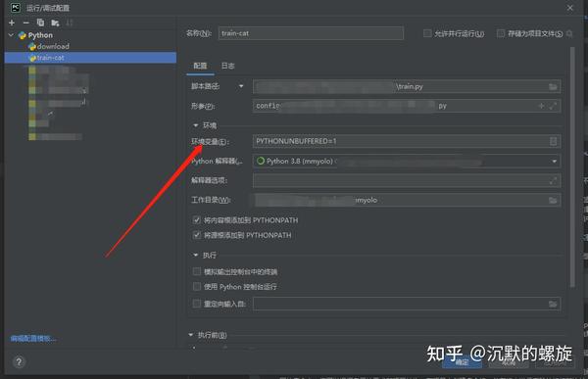Open help with question mark button
The height and width of the screenshot is (379, 588).
[x=19, y=362]
